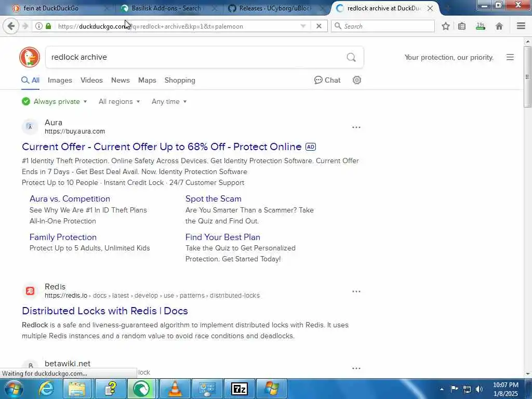Image resolution: width=532 pixels, height=399 pixels.
Task: Submit search with the magnifier icon
Action: click(351, 57)
